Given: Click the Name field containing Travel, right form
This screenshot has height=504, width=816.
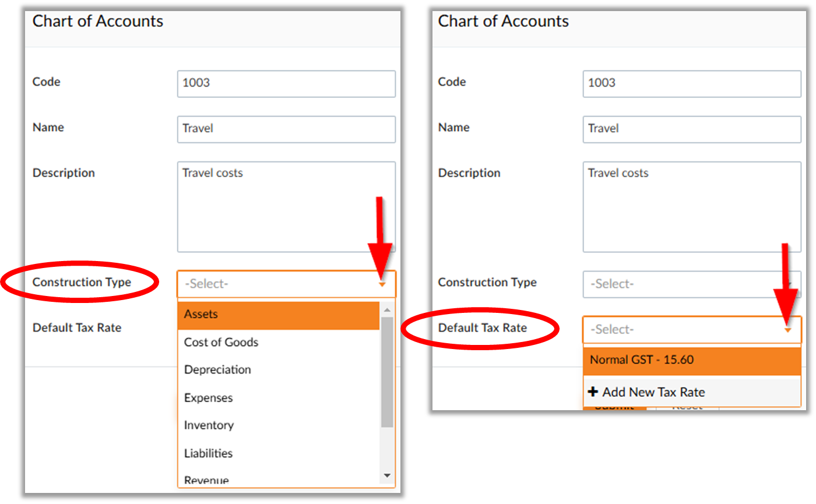Looking at the screenshot, I should (692, 129).
